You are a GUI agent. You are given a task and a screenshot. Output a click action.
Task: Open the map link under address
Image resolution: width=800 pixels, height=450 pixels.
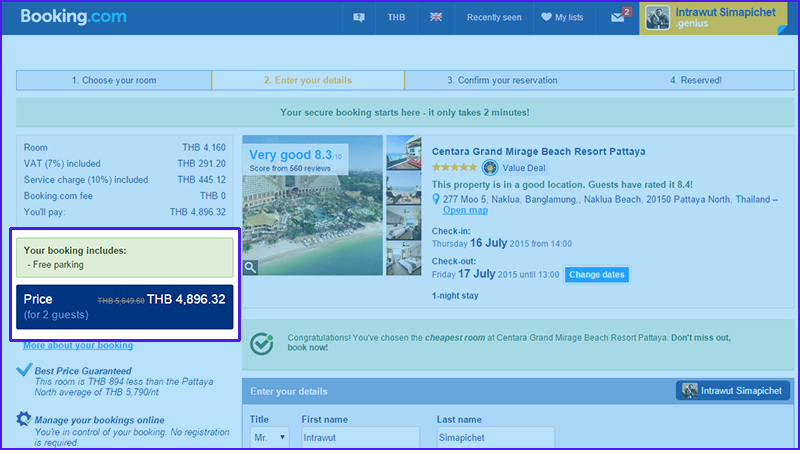click(x=465, y=211)
